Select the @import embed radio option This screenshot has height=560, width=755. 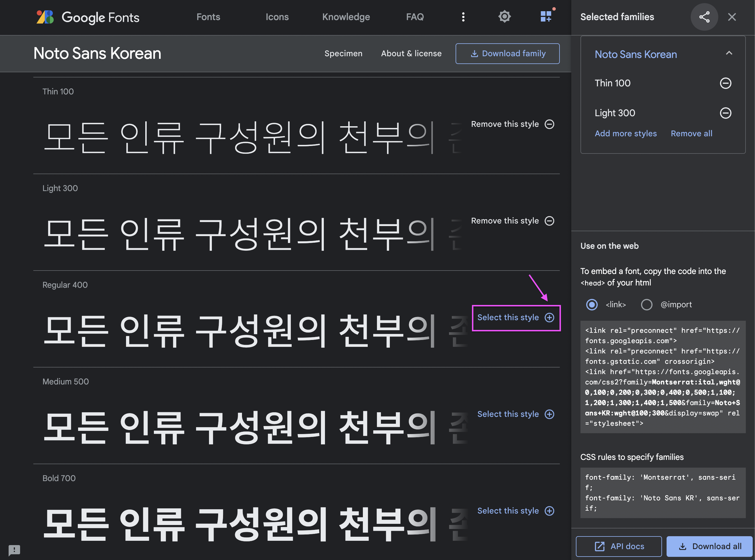point(646,304)
